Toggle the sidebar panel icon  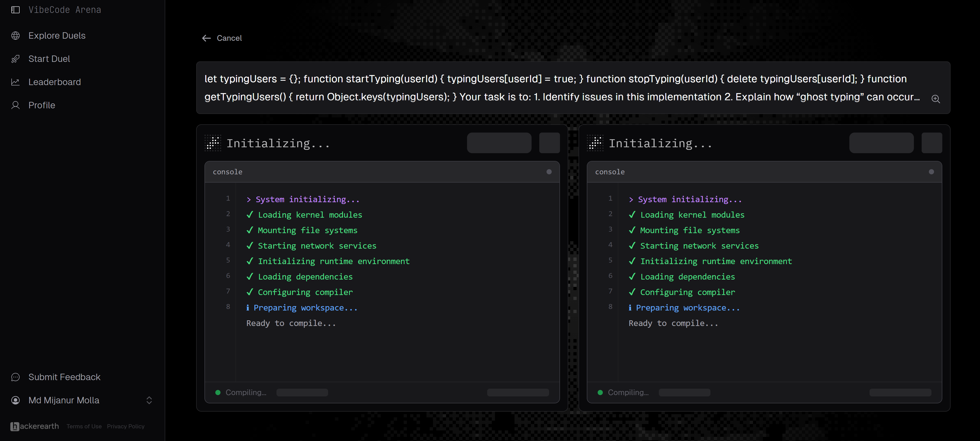pyautogui.click(x=15, y=10)
